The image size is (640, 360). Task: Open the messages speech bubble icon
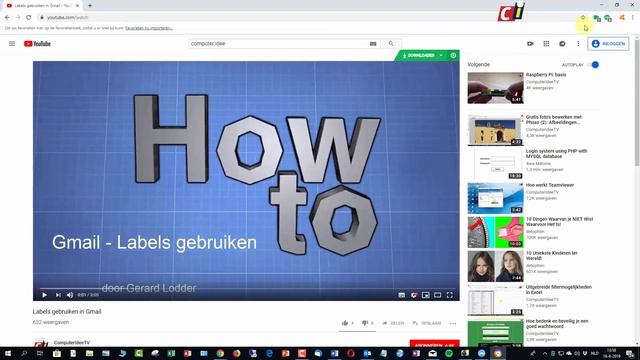click(x=562, y=44)
